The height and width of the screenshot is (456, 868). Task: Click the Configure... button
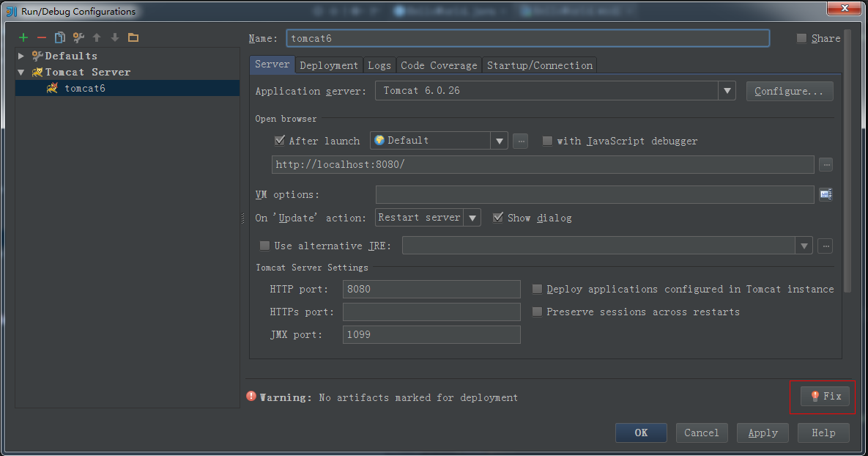pyautogui.click(x=790, y=91)
